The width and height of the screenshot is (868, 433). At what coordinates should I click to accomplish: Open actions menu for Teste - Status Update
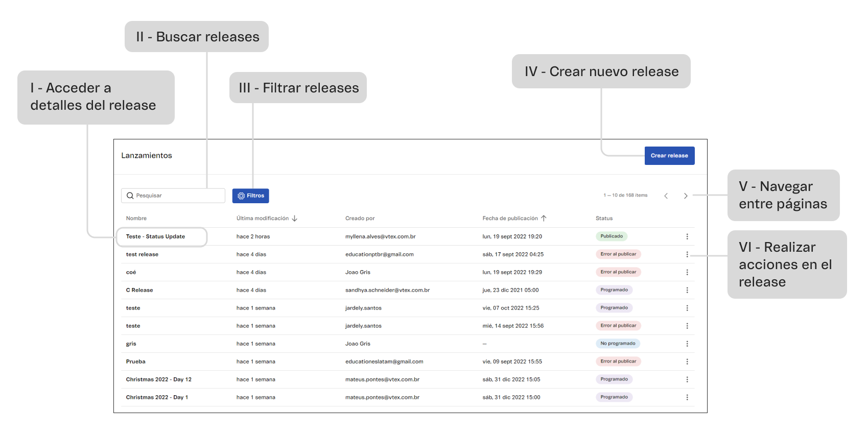(x=687, y=236)
